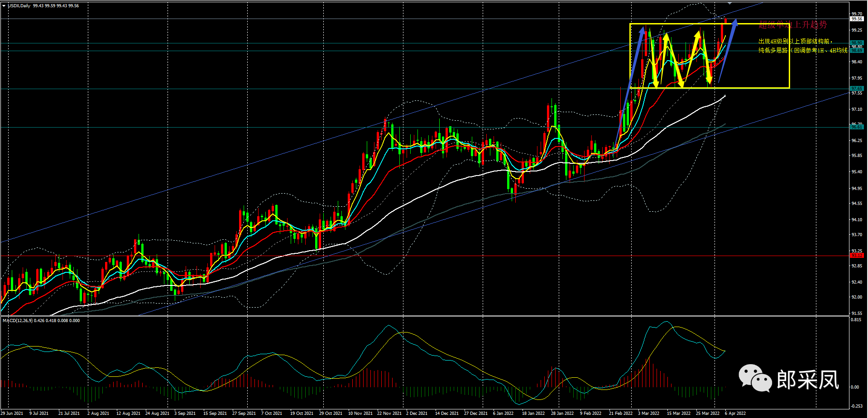This screenshot has height=418, width=868.
Task: Click the triangle beside the USDX,Daily label
Action: pos(4,6)
